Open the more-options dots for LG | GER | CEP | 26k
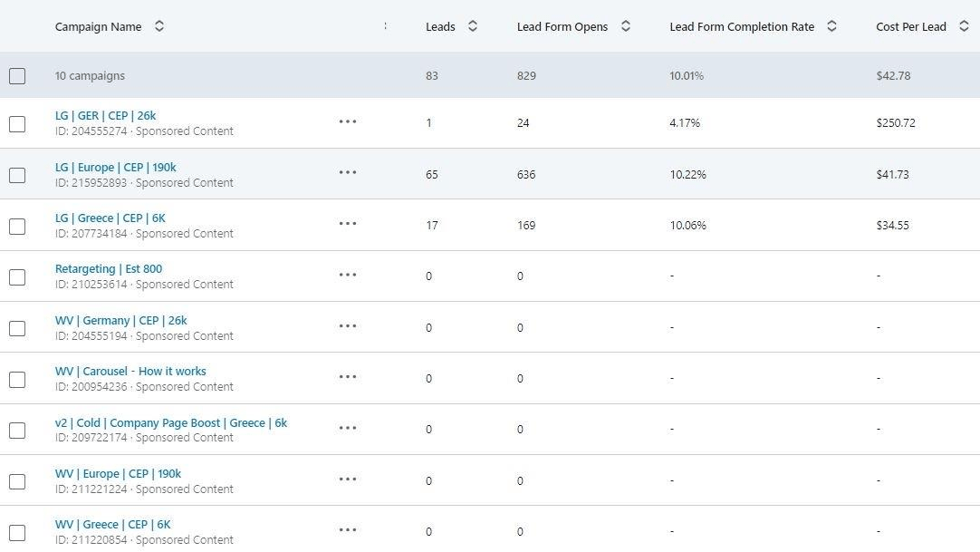The image size is (980, 552). (x=348, y=121)
